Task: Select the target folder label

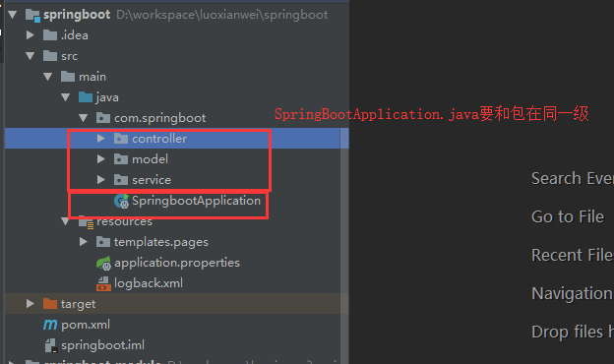Action: click(79, 304)
